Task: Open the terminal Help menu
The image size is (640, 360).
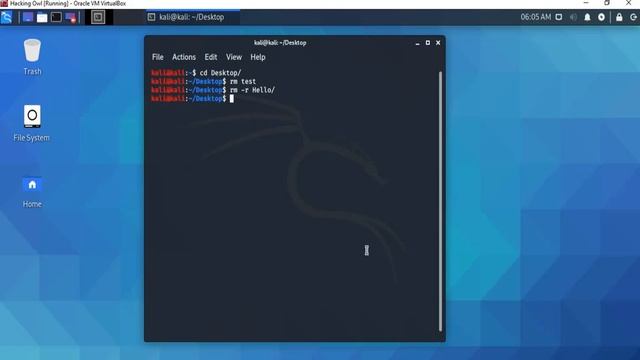Action: 258,57
